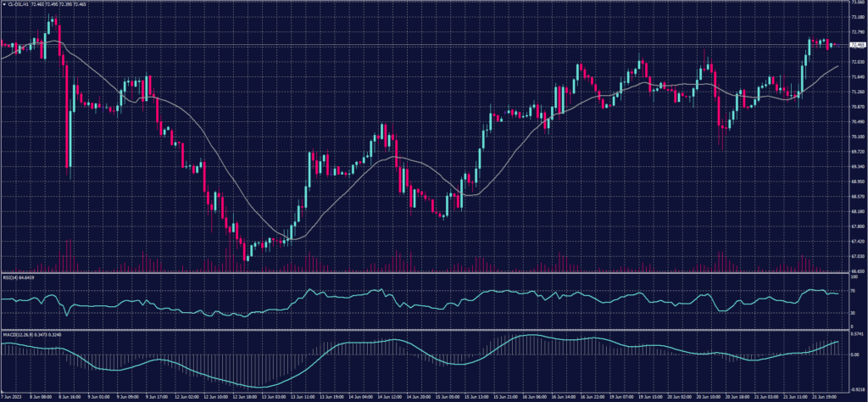Screen dimensions: 868x402
Task: Click the 73.560 price axis label
Action: click(857, 3)
